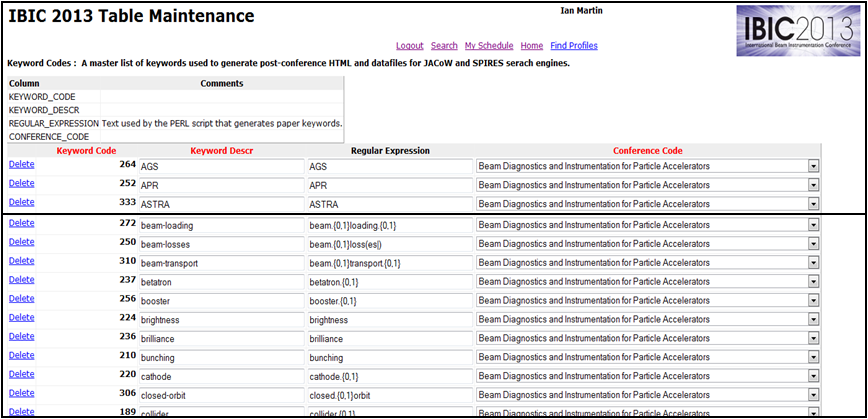Delete the brilliance keyword row
Viewport: 868px width, 419px height.
pos(22,336)
